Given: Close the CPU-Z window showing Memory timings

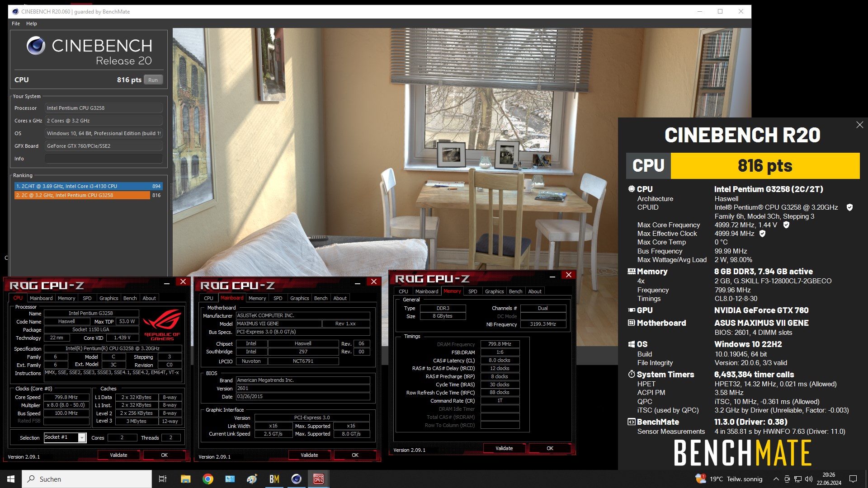Looking at the screenshot, I should 569,275.
